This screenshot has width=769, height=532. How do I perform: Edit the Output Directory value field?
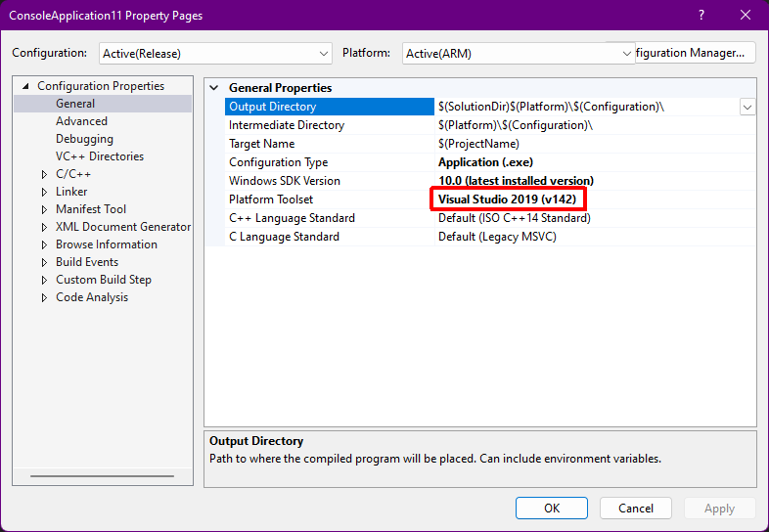(587, 107)
